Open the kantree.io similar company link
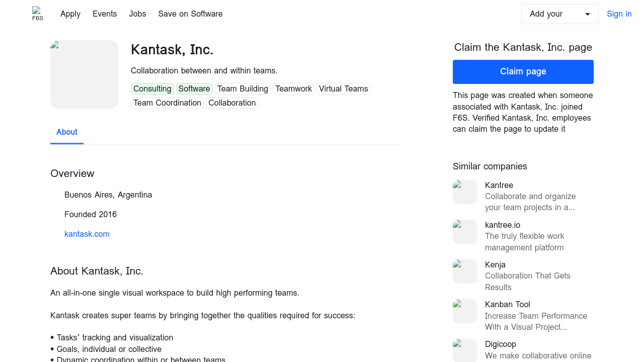Viewport: 644px width, 362px height. tap(503, 225)
